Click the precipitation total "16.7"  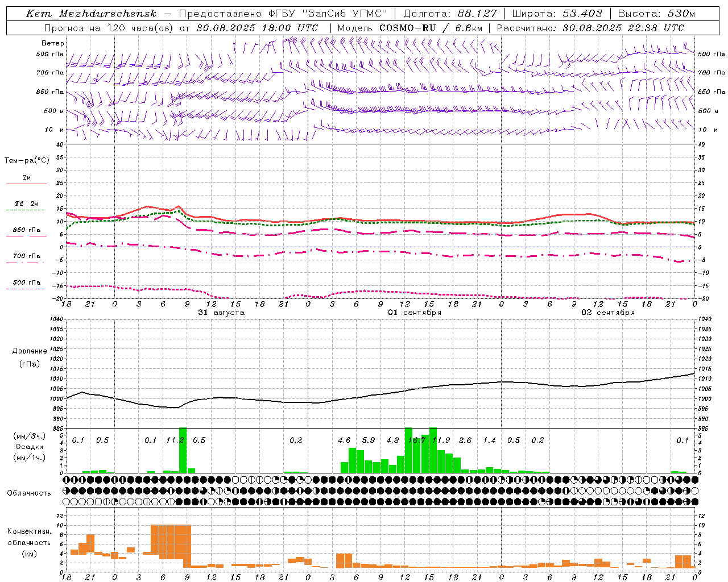417,440
